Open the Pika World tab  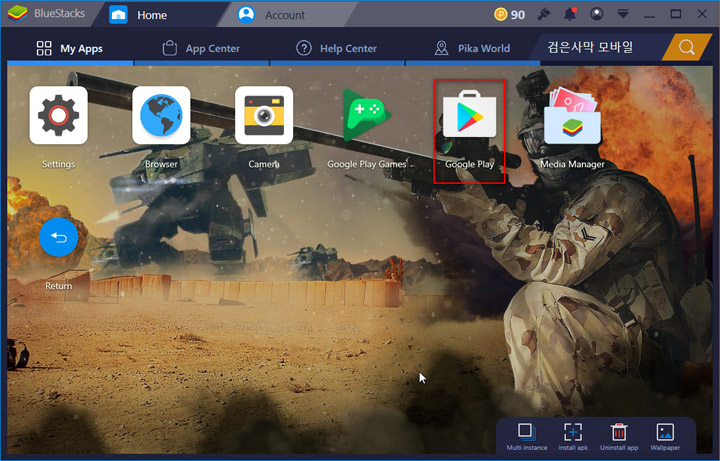click(472, 48)
